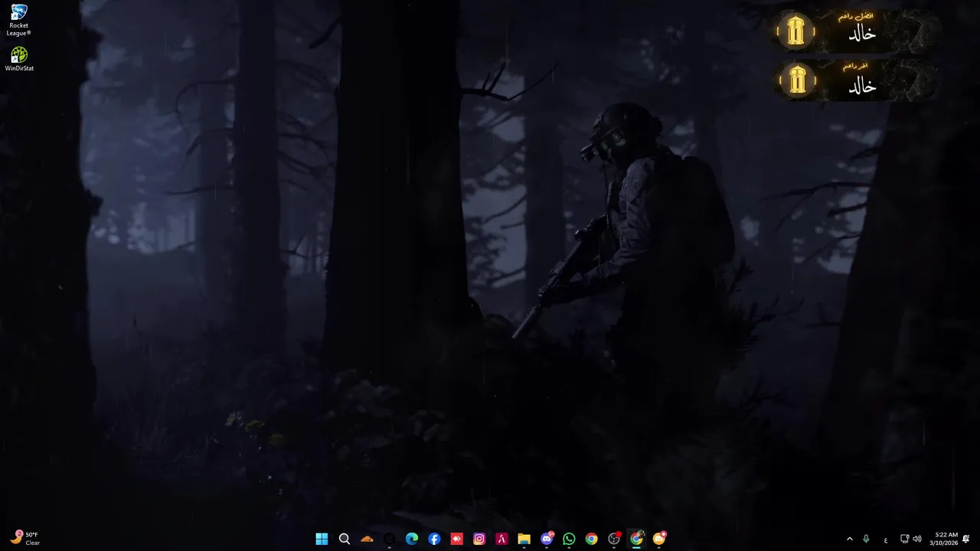Click the microphone tray icon
The image size is (980, 551).
click(866, 539)
